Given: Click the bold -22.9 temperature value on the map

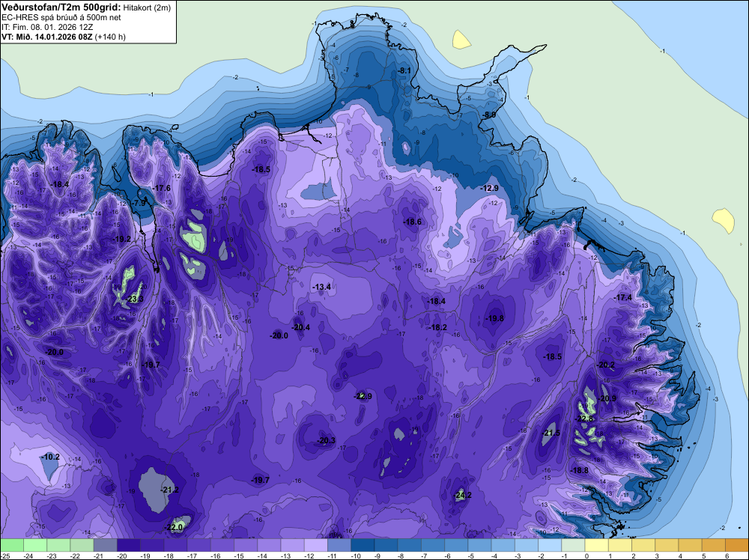Looking at the screenshot, I should point(363,396).
